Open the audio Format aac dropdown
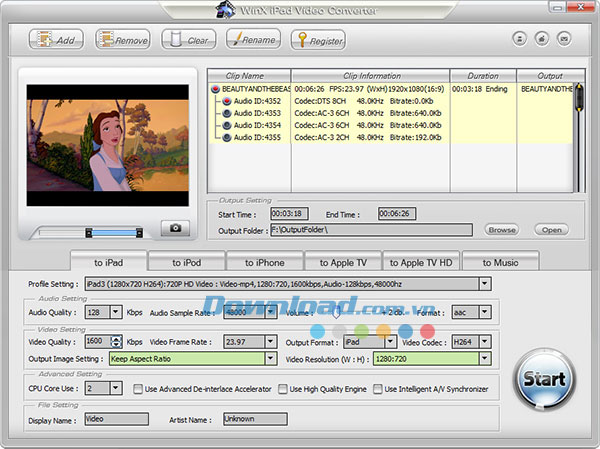 tap(485, 312)
